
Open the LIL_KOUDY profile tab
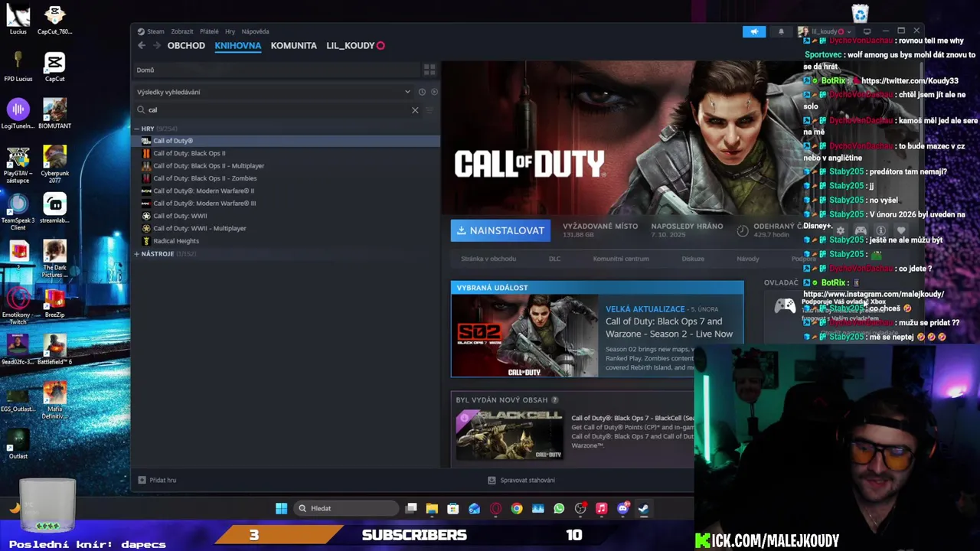tap(350, 46)
